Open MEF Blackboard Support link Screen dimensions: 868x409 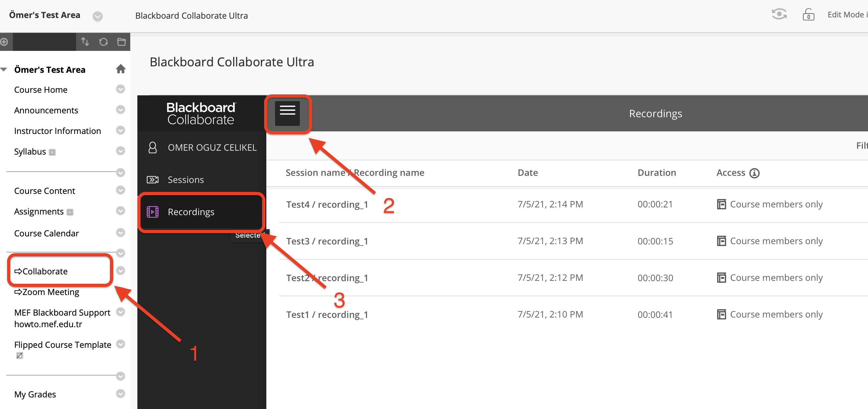(62, 318)
